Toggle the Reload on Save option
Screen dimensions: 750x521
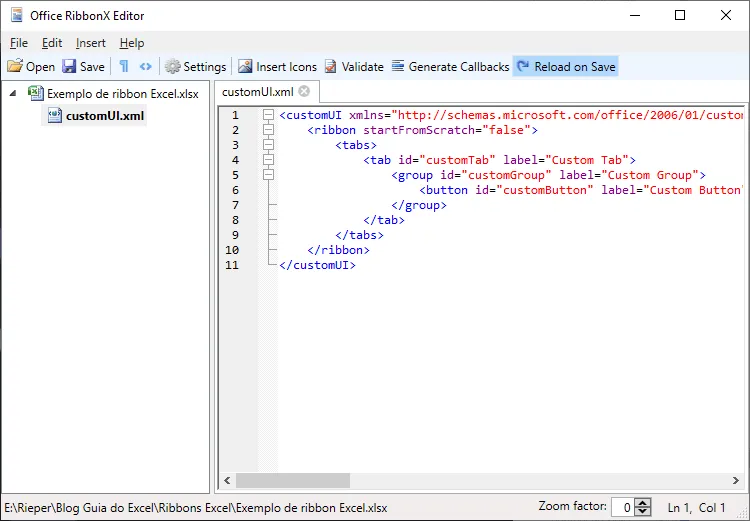[x=566, y=67]
